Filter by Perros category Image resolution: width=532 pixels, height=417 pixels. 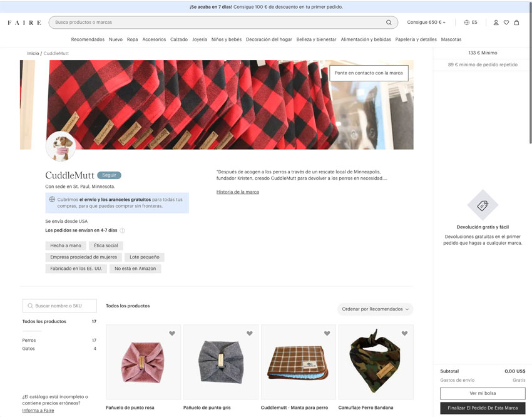pyautogui.click(x=59, y=341)
